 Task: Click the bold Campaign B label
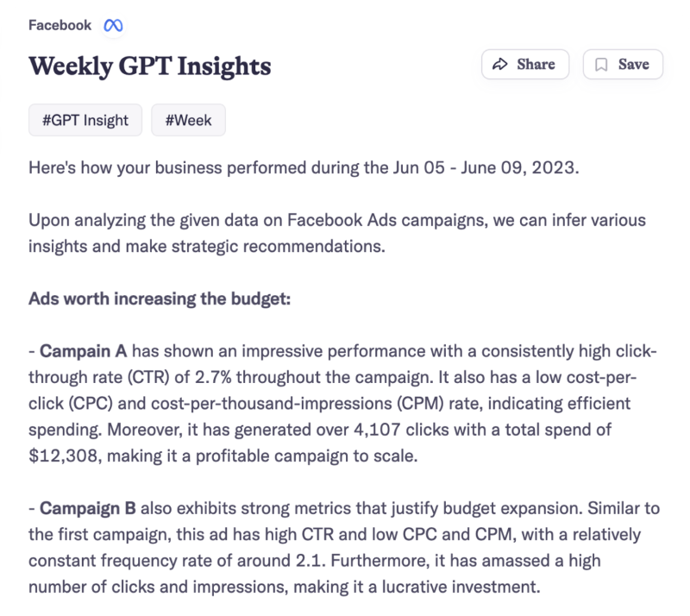point(84,506)
